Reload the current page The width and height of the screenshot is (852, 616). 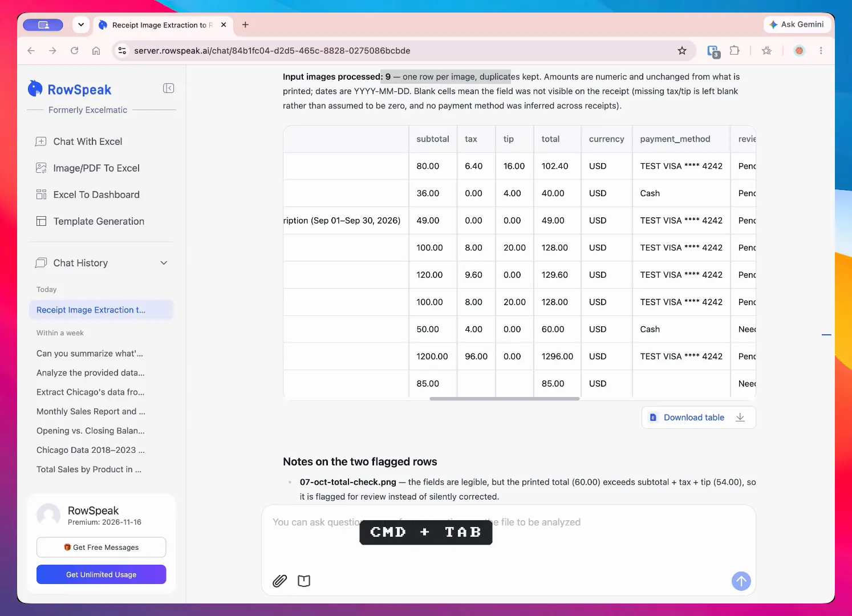[x=74, y=51]
